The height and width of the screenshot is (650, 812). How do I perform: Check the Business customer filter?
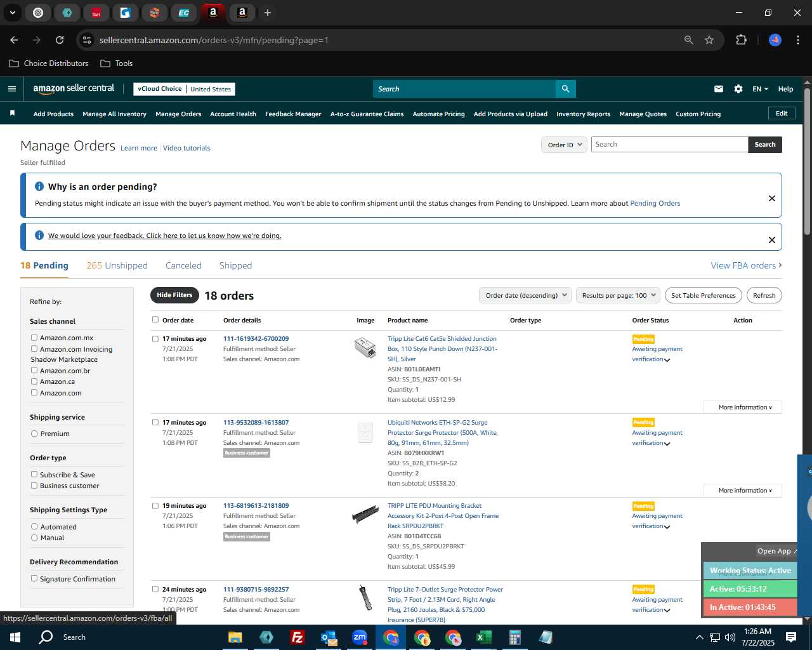point(34,485)
